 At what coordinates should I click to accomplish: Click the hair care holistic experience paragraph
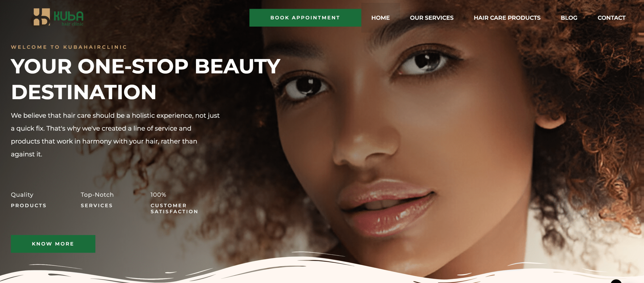point(115,135)
